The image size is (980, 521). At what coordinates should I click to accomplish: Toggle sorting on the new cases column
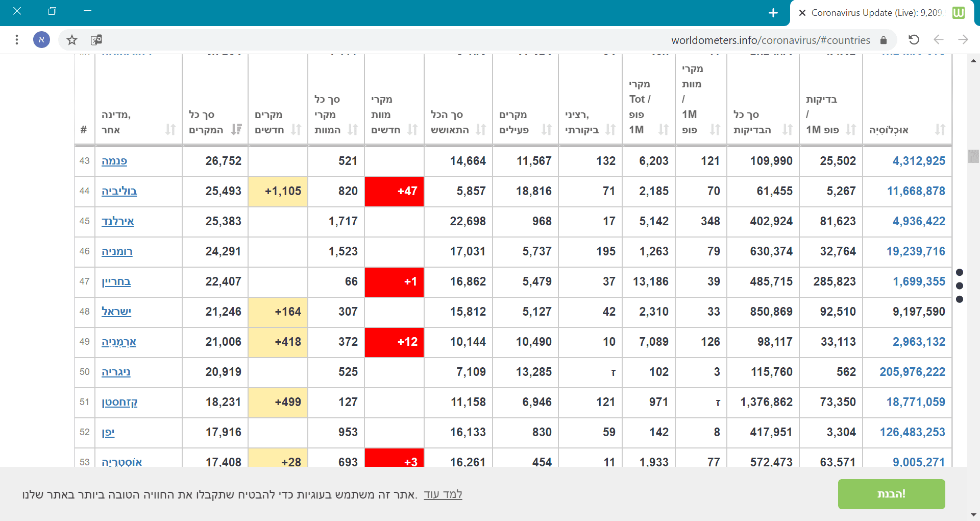point(295,130)
